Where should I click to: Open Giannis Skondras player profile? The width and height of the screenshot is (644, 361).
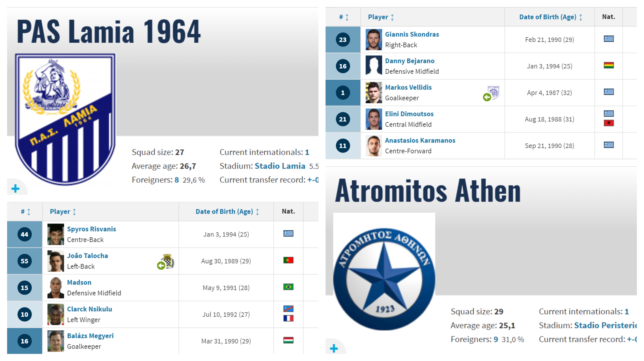coord(412,34)
